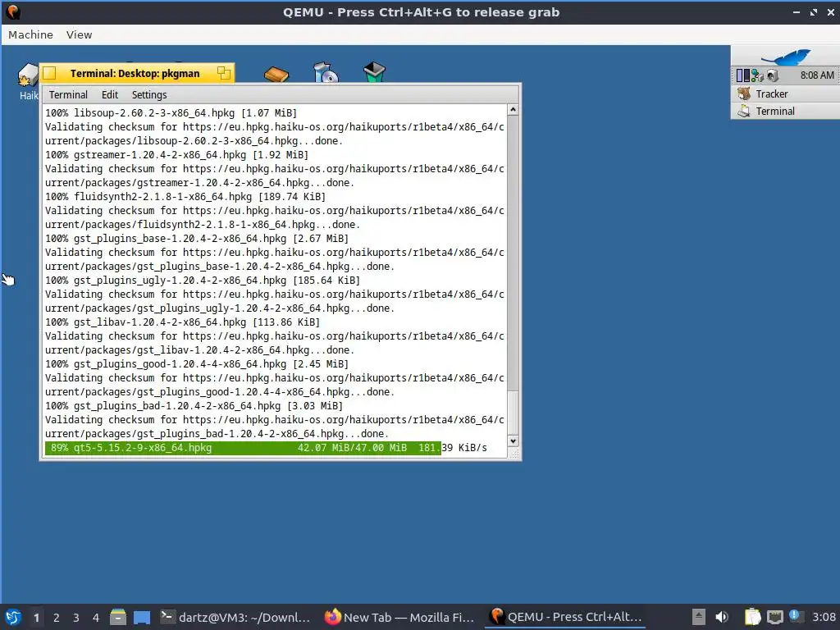Switch to workspace 3 on the host taskbar
The image size is (840, 630).
point(76,618)
